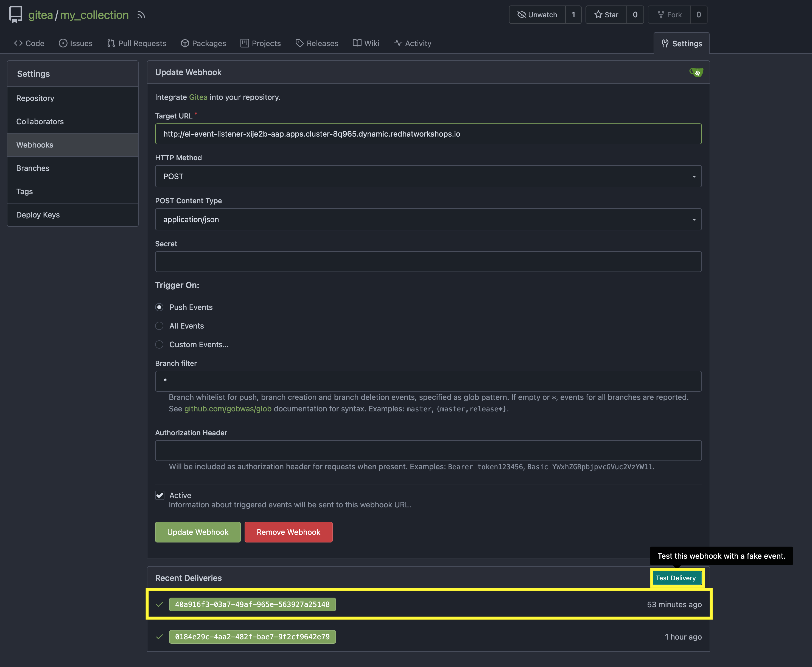Open the gobwas glob documentation link
The height and width of the screenshot is (667, 812).
tap(228, 409)
